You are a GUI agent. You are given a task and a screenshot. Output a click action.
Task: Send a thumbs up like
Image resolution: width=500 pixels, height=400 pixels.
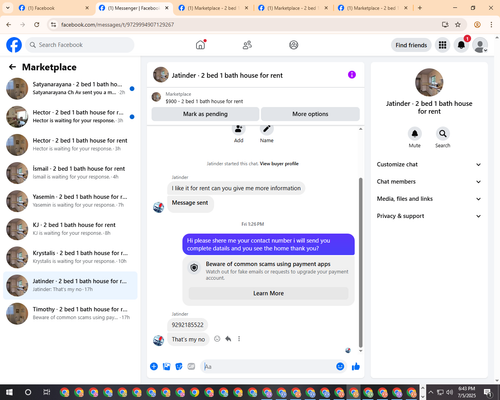pos(356,367)
